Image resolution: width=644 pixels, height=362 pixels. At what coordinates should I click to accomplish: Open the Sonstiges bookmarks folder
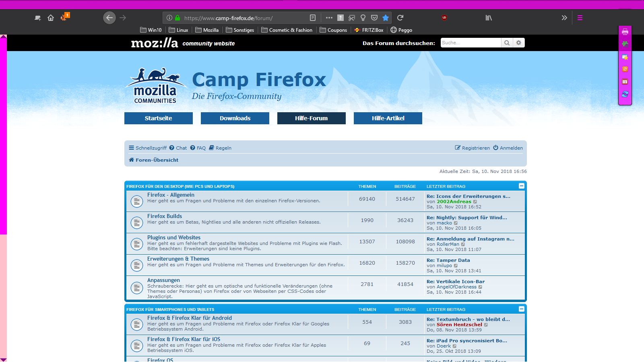tap(240, 30)
